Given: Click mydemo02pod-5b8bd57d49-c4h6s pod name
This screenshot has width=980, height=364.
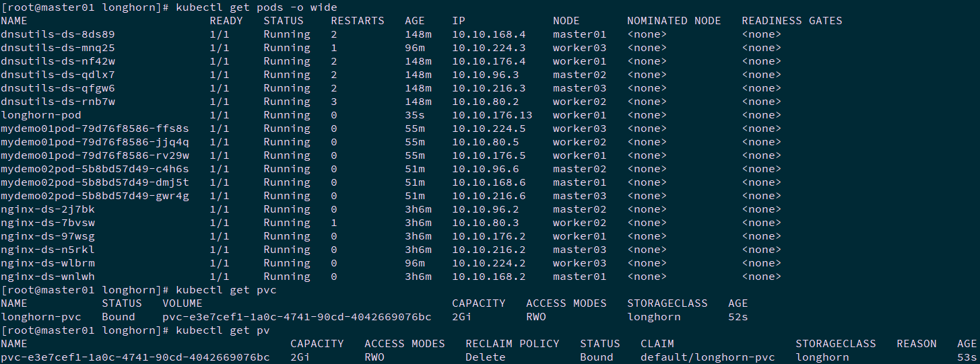Looking at the screenshot, I should 95,169.
